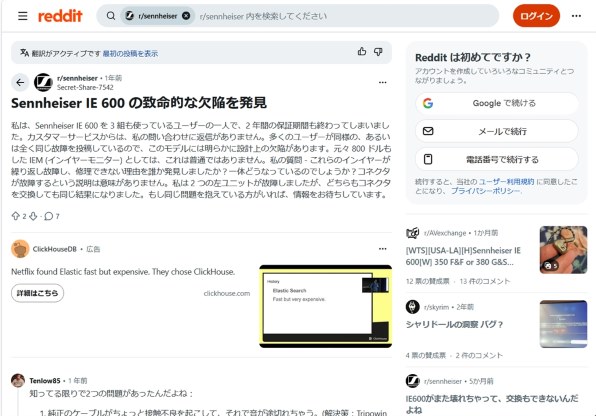Viewport: 596px width, 416px height.
Task: Open the r/AVexchange community link
Action: click(445, 233)
